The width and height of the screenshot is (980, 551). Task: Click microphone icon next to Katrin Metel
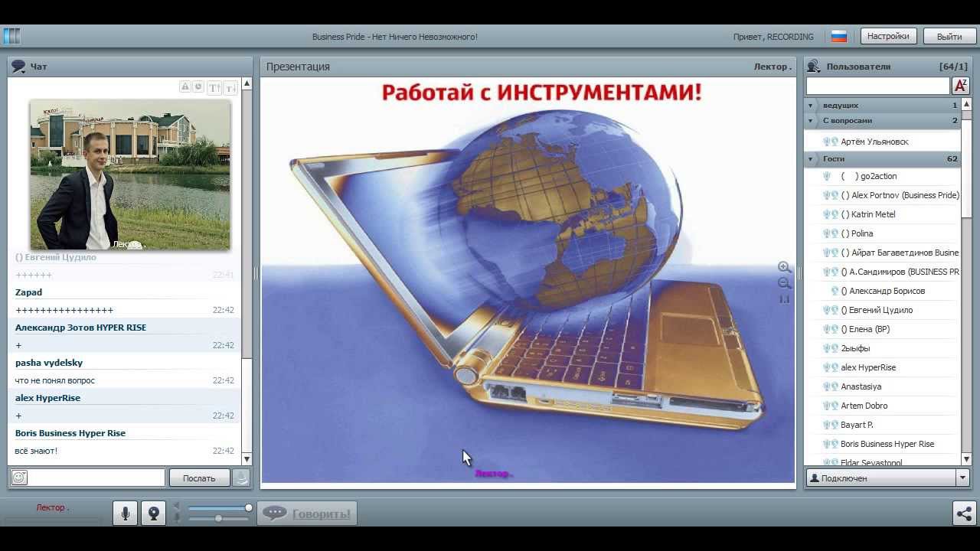827,214
